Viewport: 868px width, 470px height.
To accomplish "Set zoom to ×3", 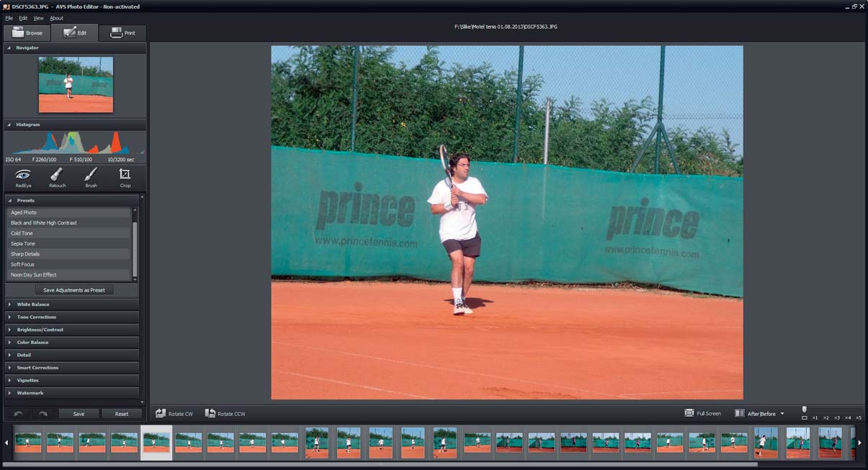I will coord(836,417).
